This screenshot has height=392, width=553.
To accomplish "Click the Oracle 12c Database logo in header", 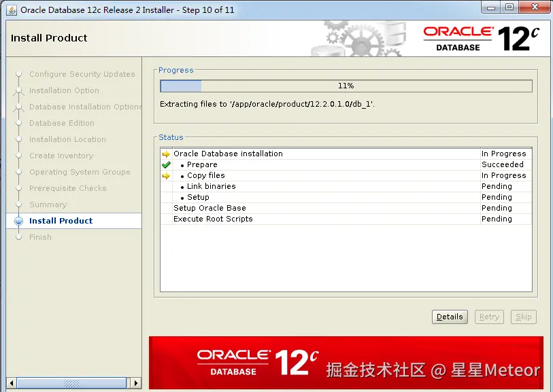I will [481, 39].
